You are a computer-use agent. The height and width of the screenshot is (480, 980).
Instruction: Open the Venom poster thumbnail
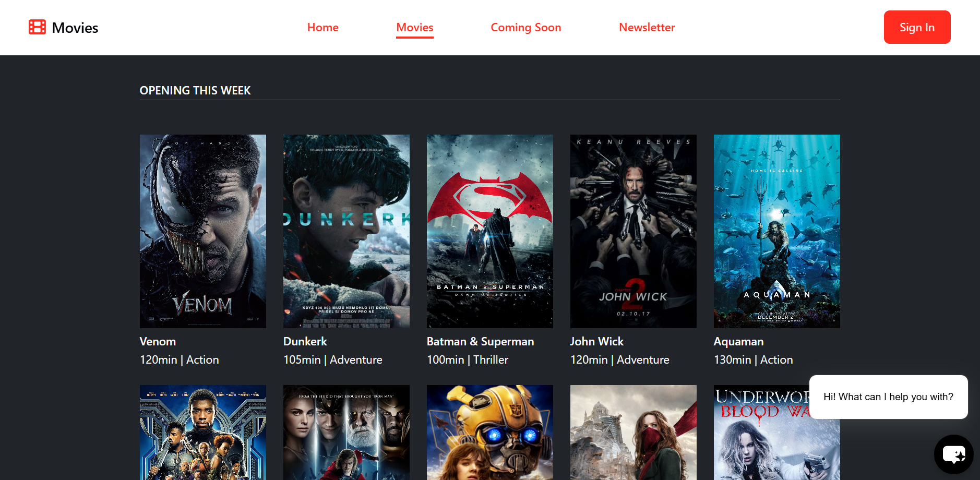pyautogui.click(x=202, y=231)
